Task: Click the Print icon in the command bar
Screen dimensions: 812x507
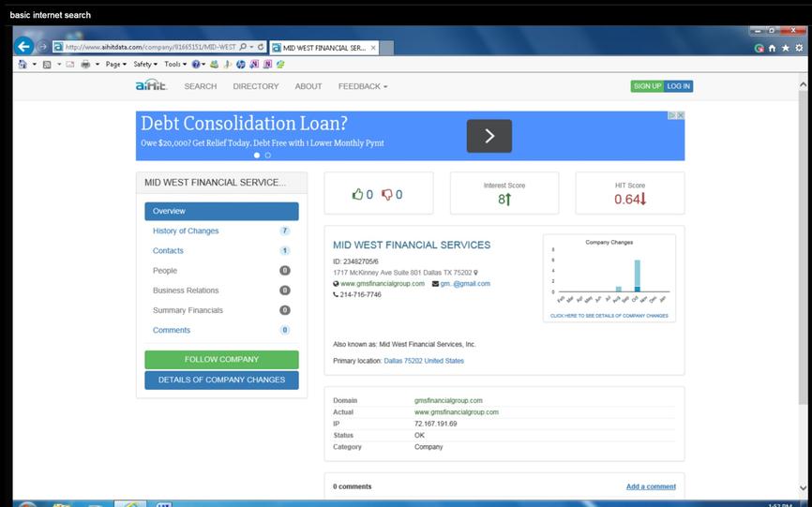Action: (85, 64)
